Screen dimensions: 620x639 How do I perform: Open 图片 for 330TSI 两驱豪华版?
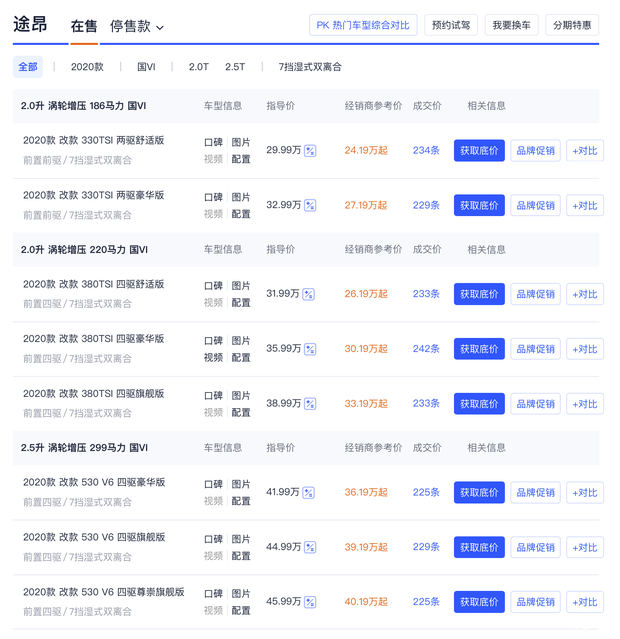241,197
